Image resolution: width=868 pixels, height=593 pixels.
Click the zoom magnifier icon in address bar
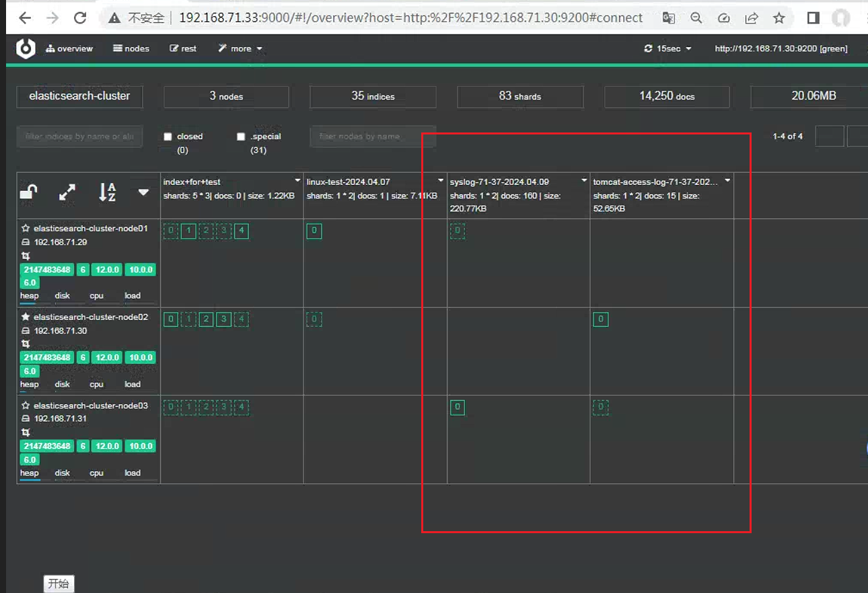(x=696, y=18)
